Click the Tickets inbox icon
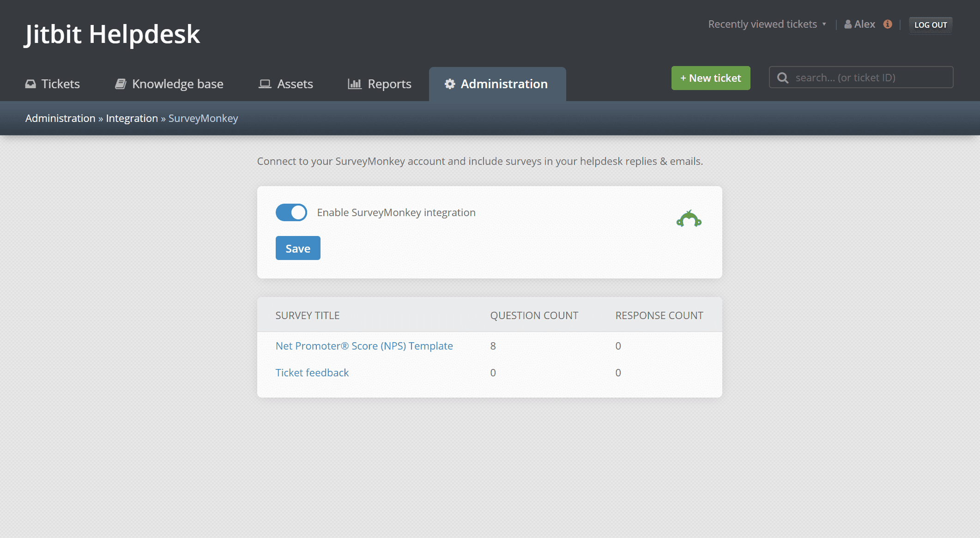The height and width of the screenshot is (538, 980). (x=30, y=84)
